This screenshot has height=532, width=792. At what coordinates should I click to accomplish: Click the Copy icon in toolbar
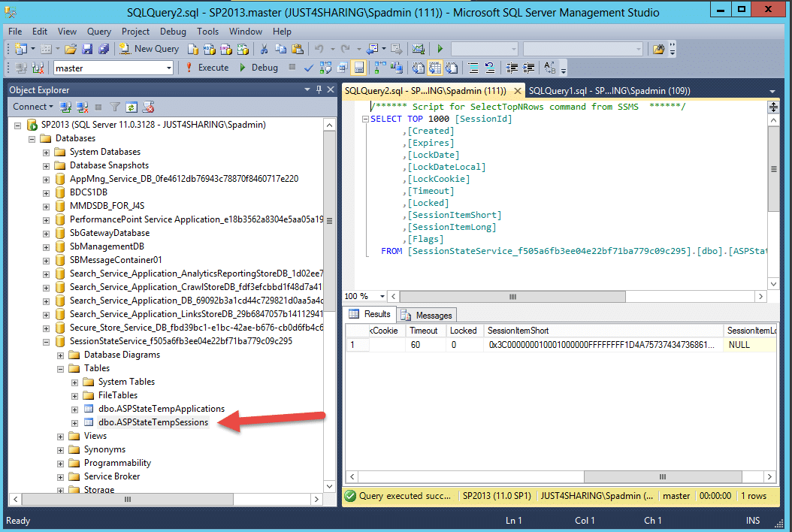point(280,49)
